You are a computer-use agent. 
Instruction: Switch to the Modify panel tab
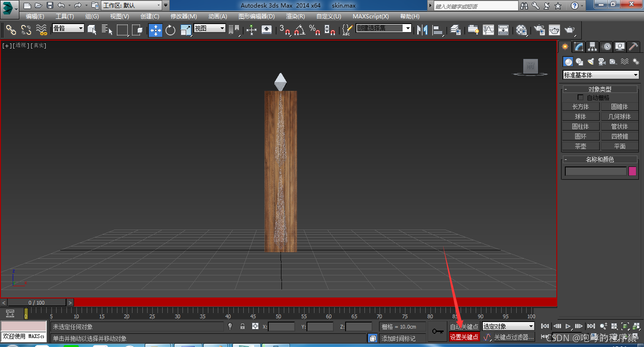[578, 46]
